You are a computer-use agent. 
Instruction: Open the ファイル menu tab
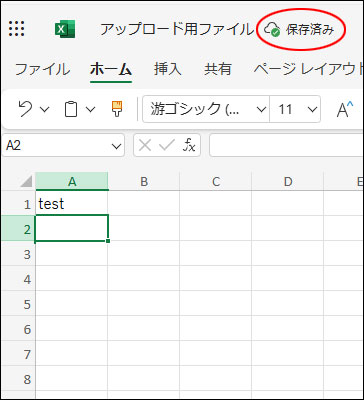coord(42,70)
